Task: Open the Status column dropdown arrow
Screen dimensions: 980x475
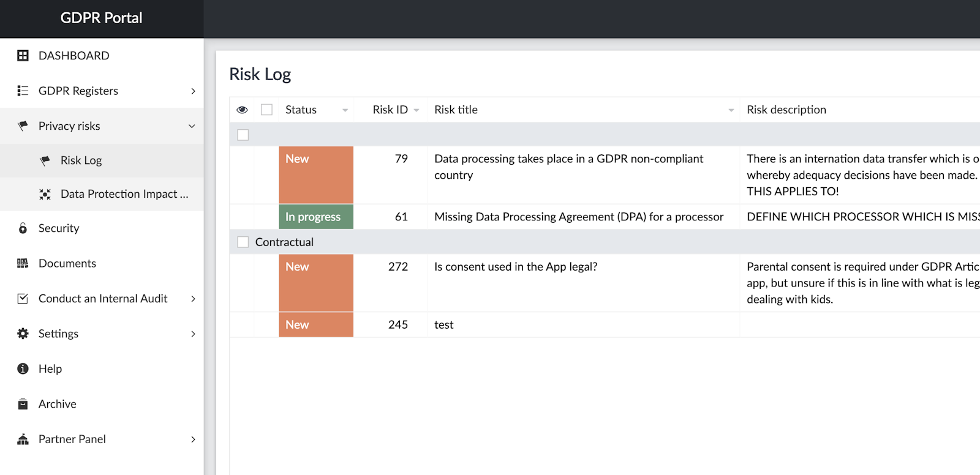Action: point(345,110)
